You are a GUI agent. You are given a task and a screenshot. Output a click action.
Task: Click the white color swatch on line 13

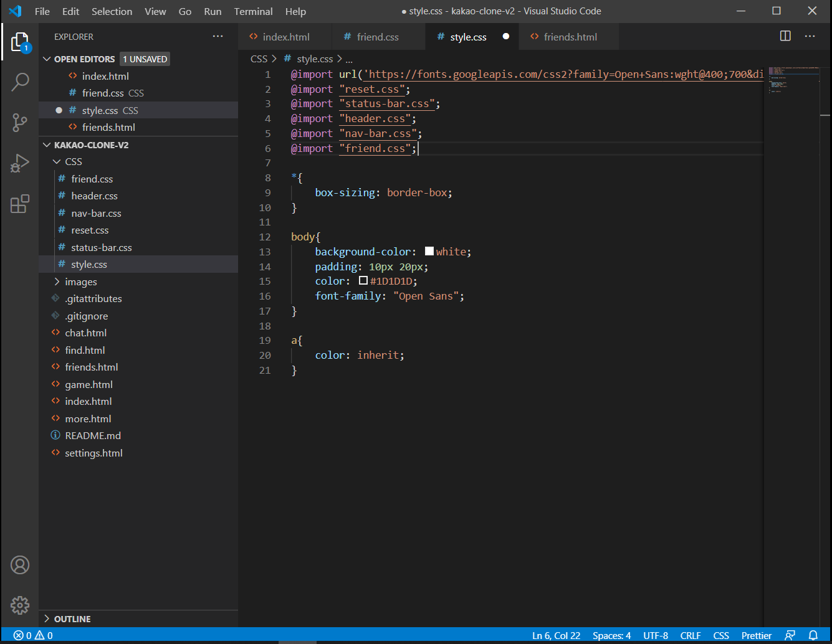429,251
